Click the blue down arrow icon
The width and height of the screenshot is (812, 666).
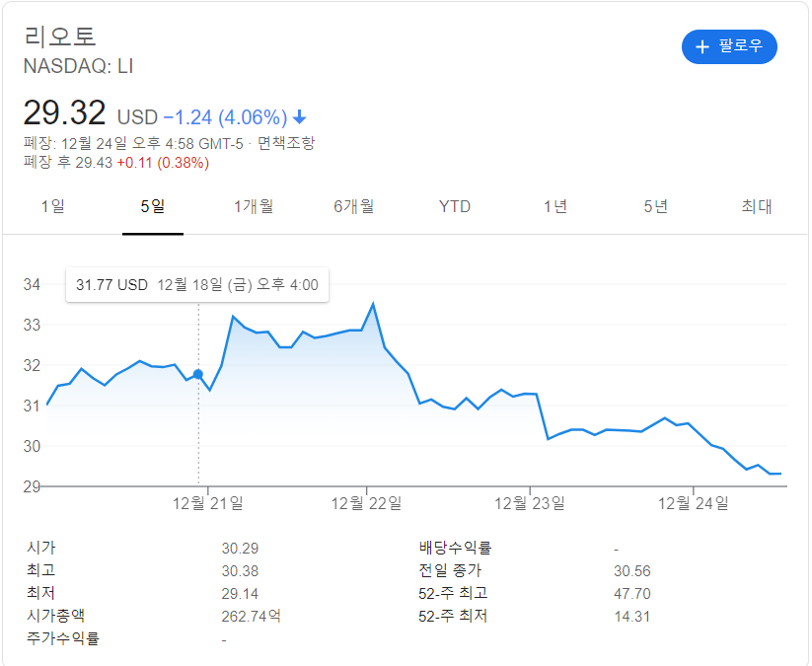tap(299, 117)
